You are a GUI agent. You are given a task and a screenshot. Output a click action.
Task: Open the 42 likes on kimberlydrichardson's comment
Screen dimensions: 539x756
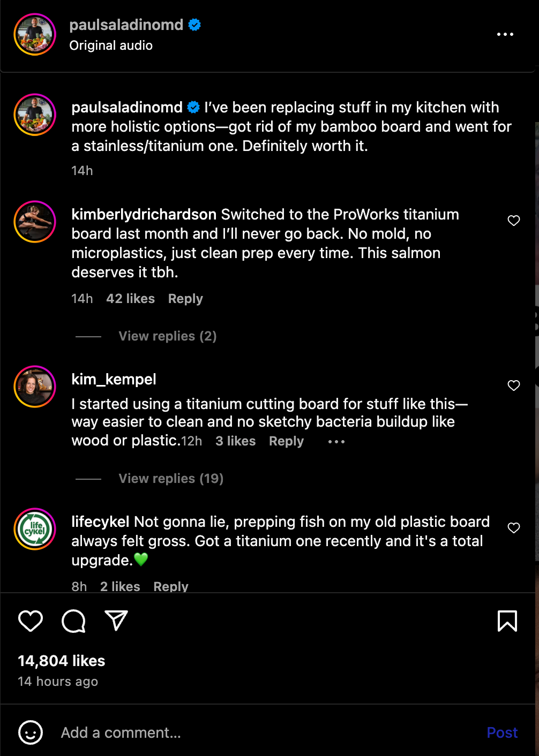130,298
